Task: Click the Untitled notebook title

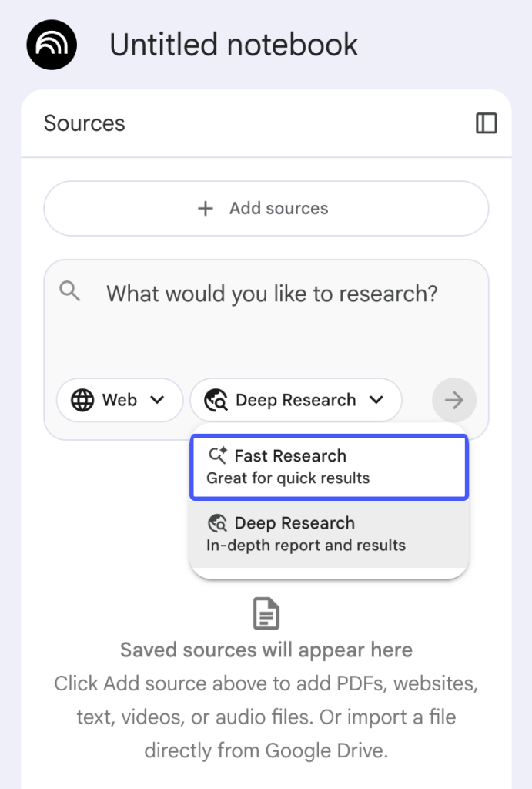Action: coord(233,45)
